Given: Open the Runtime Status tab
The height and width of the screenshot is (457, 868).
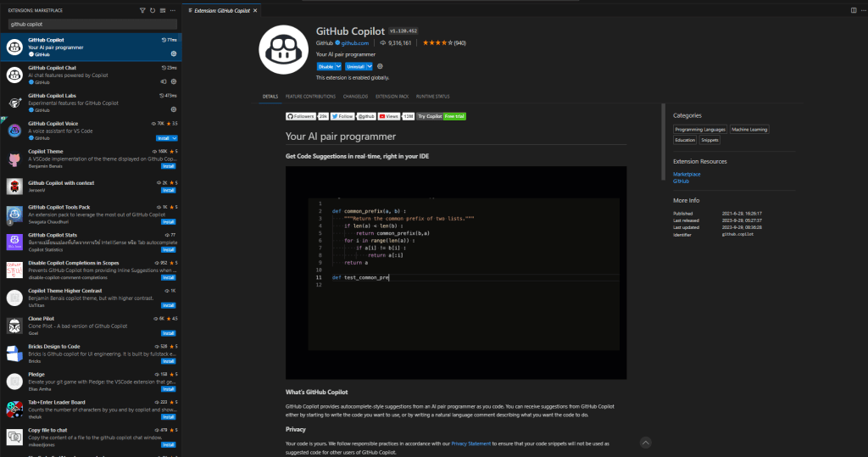Looking at the screenshot, I should pos(433,97).
